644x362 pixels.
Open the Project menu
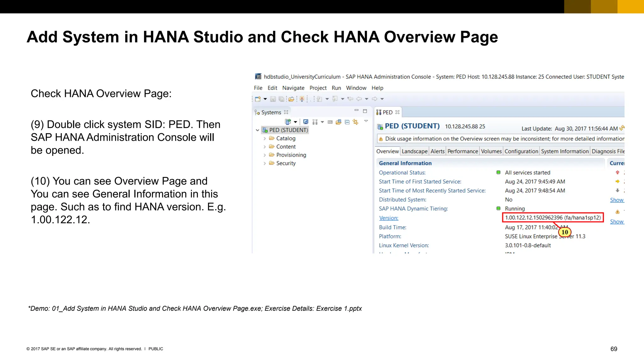pos(318,88)
